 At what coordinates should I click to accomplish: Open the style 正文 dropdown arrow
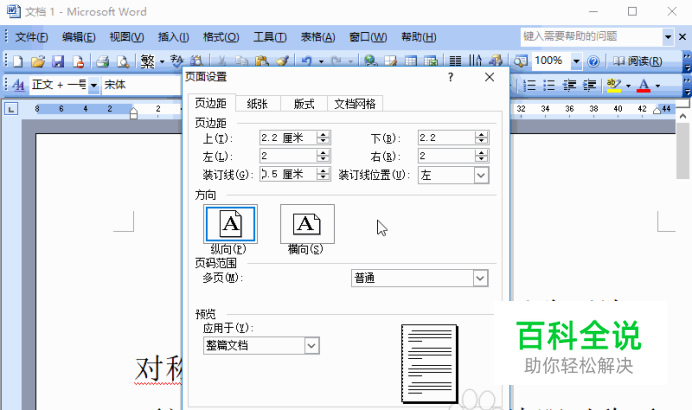[94, 85]
